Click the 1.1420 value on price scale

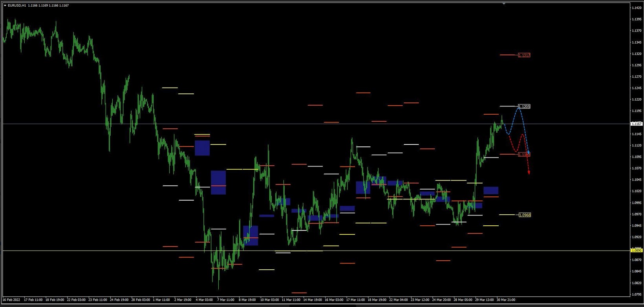637,7
